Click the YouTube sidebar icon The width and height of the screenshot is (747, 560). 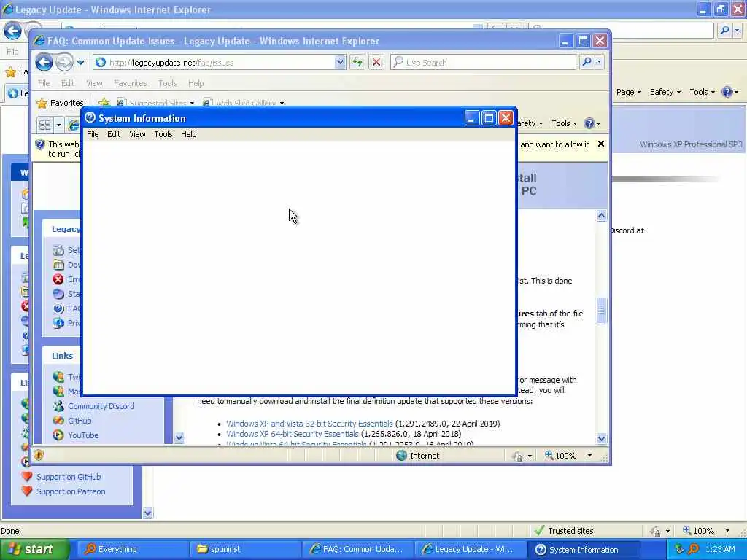click(58, 435)
